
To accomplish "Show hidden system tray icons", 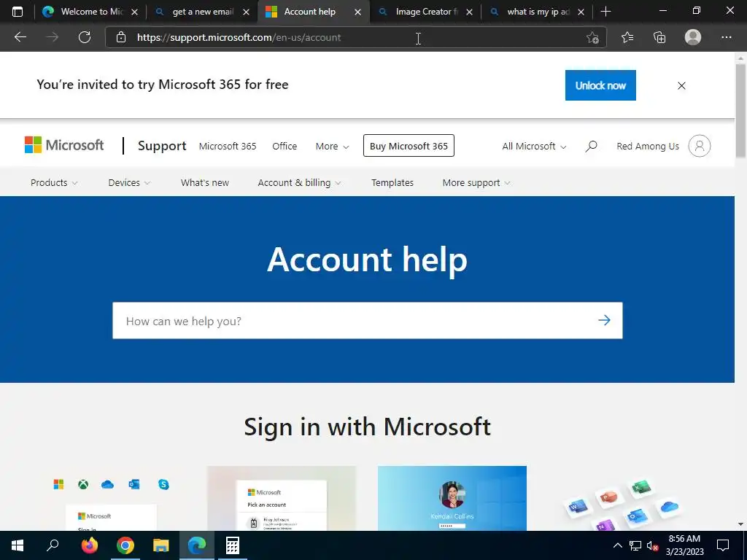I will 617,545.
